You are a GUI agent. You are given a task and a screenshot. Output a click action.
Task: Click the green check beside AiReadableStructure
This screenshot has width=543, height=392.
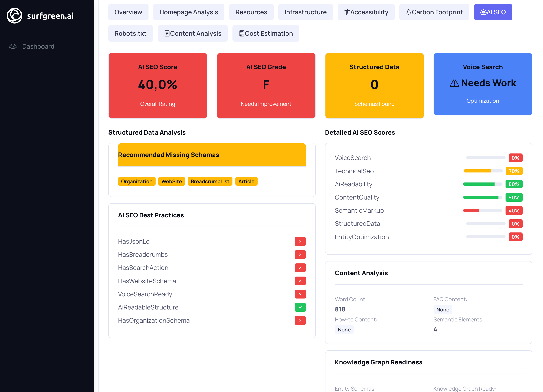pos(300,307)
